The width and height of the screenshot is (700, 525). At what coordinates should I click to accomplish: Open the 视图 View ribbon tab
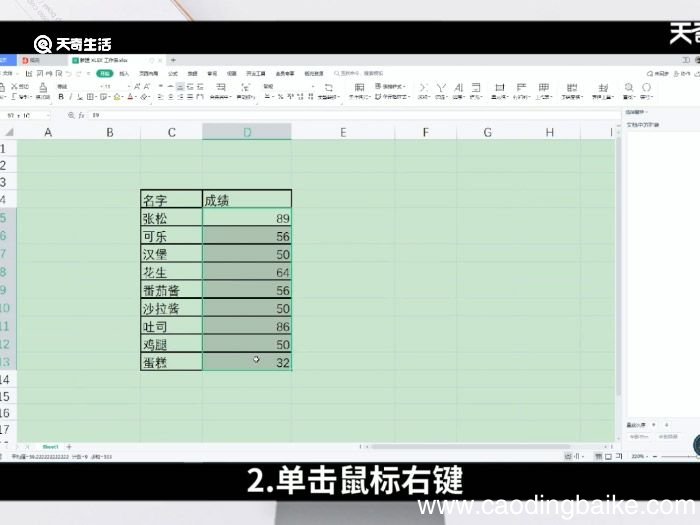point(232,73)
